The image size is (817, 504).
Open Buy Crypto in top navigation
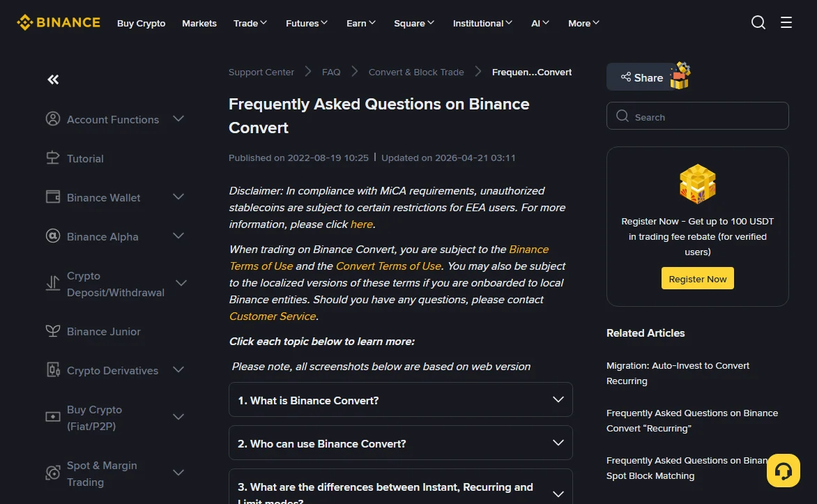(x=142, y=24)
